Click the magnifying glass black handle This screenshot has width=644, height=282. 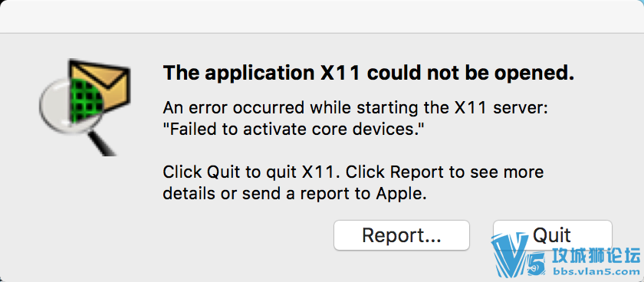(102, 143)
